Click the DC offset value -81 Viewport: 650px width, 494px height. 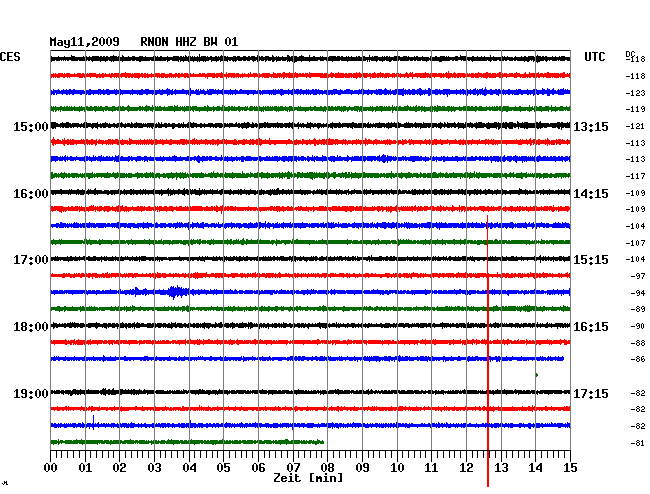click(x=638, y=443)
